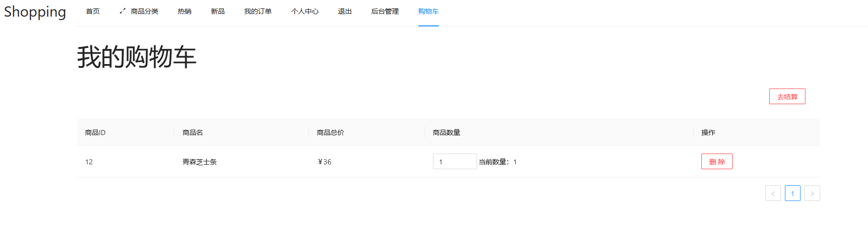
Task: Click the 我的购物车 page heading
Action: tap(136, 57)
